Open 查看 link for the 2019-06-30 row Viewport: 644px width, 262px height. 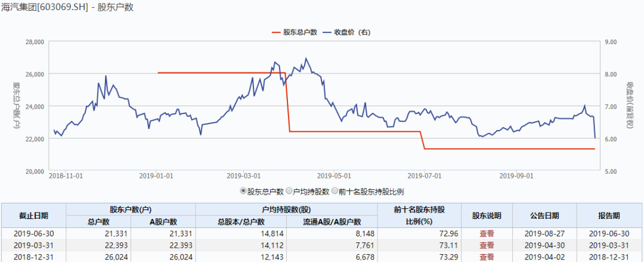point(487,233)
